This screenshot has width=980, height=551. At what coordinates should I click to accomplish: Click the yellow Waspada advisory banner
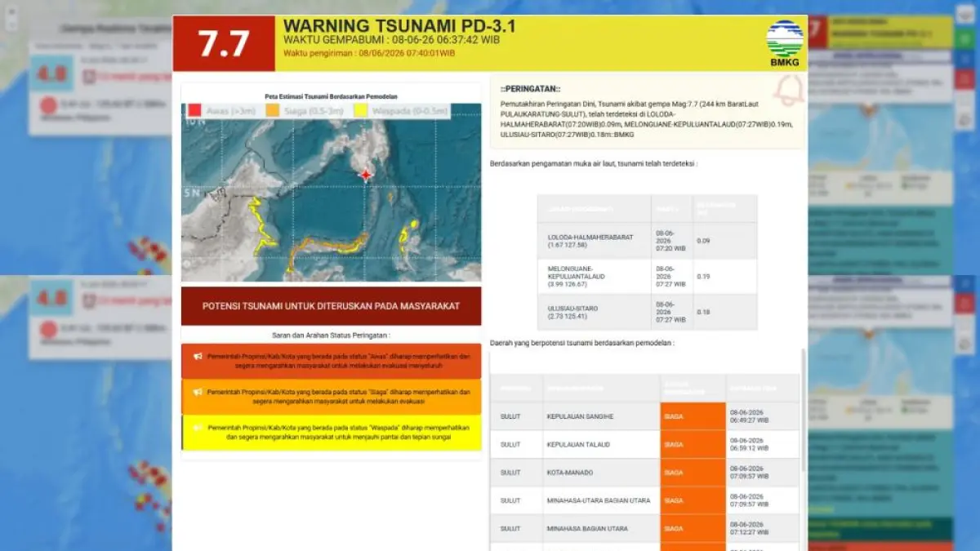click(331, 432)
